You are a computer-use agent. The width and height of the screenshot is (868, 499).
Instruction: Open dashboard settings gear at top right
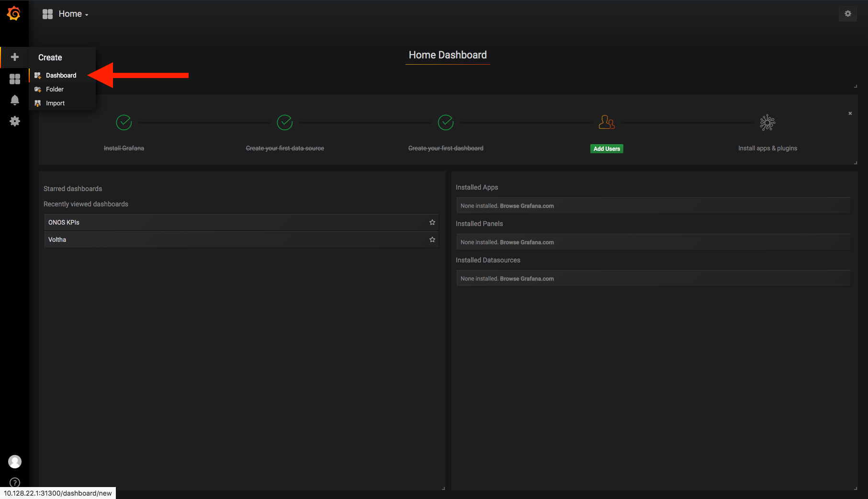pos(848,13)
